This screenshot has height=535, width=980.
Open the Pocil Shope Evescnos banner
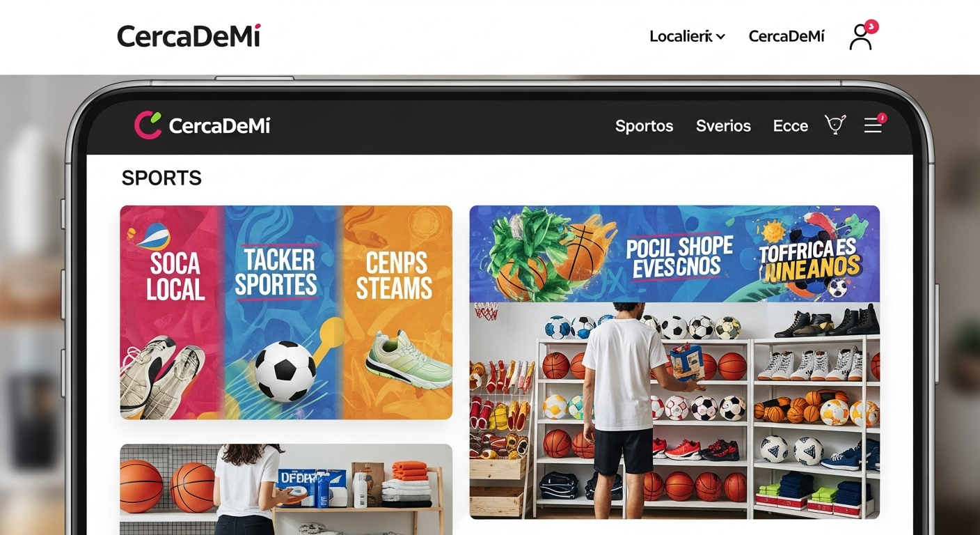(x=674, y=254)
